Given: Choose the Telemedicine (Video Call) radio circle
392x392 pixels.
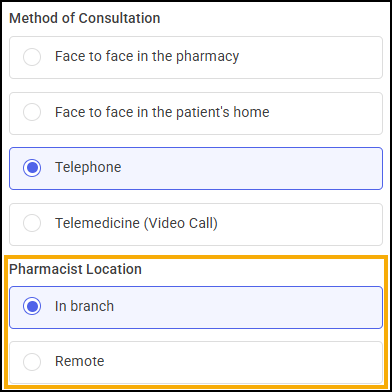Looking at the screenshot, I should [32, 223].
